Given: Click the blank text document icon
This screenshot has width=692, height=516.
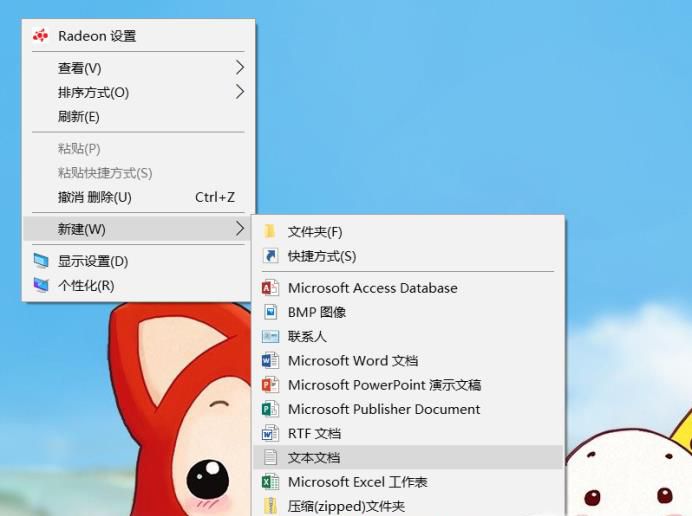Looking at the screenshot, I should 270,457.
